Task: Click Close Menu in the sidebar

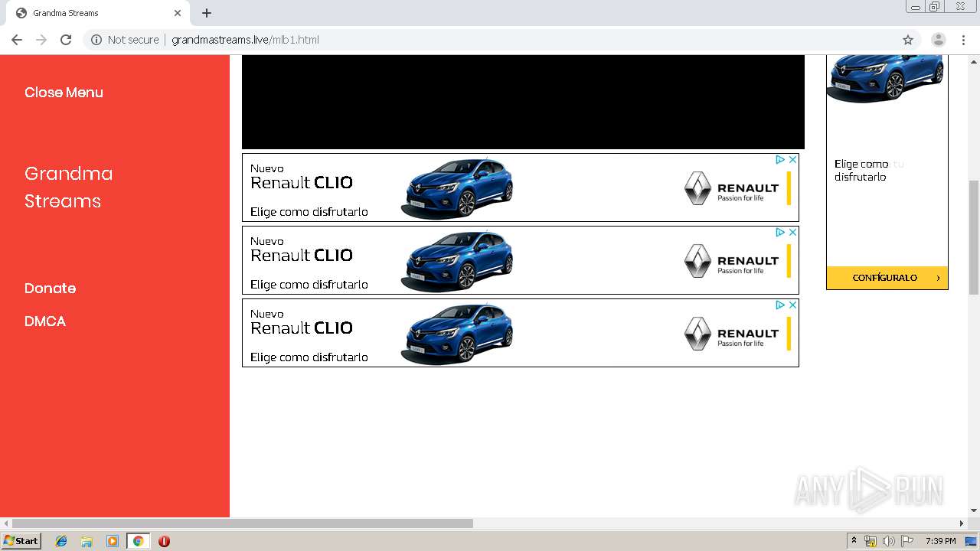Action: click(64, 93)
